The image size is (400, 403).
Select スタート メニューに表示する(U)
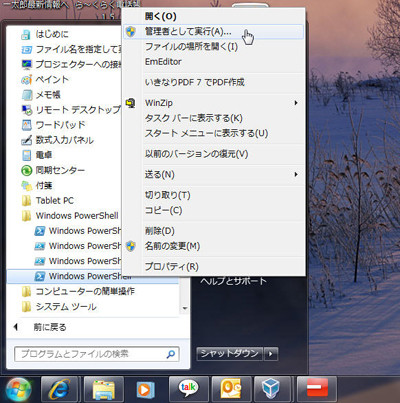coord(213,134)
